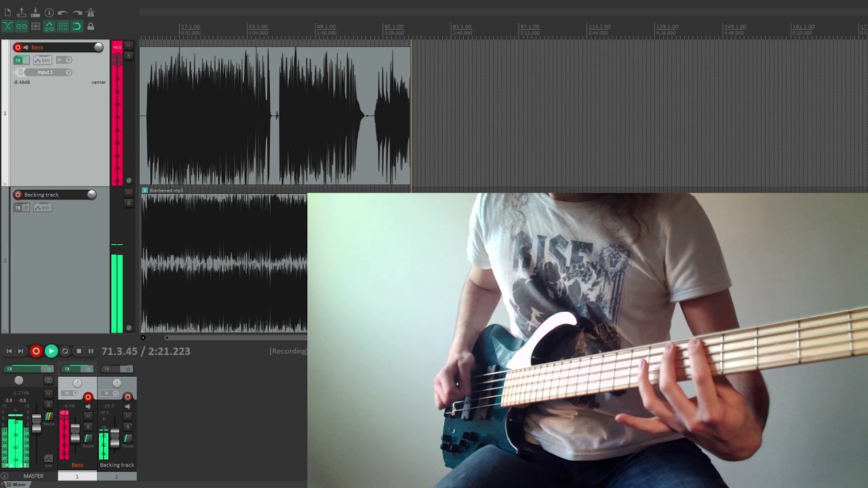The height and width of the screenshot is (488, 868).
Task: Go to project end transport button
Action: (x=20, y=351)
